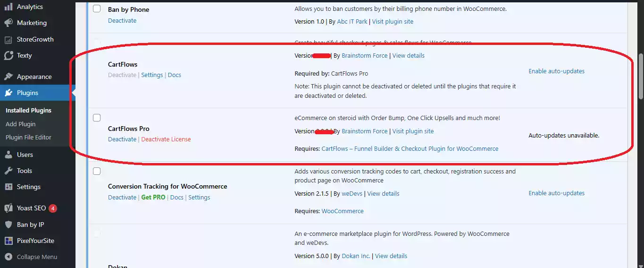Enable auto-updates for CartFlows

(x=556, y=71)
